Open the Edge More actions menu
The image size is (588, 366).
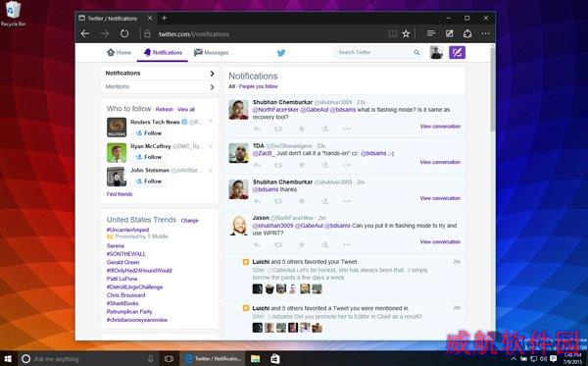(x=486, y=33)
